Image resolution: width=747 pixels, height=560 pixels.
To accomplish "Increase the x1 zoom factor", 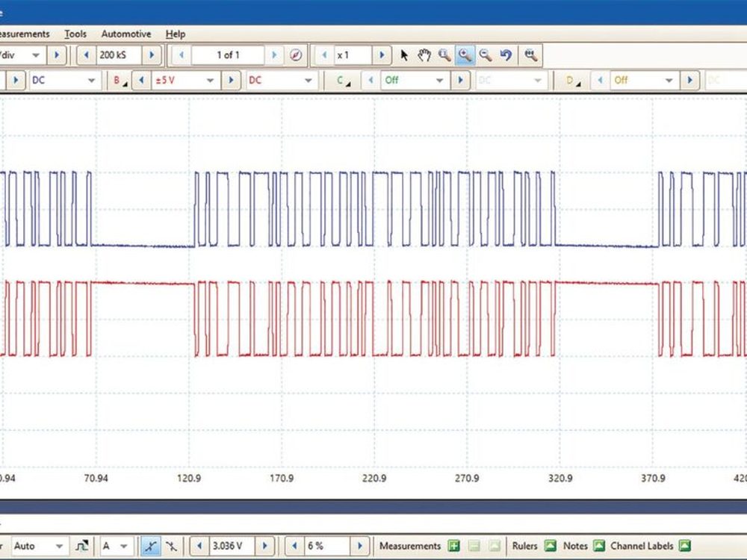I will point(382,55).
